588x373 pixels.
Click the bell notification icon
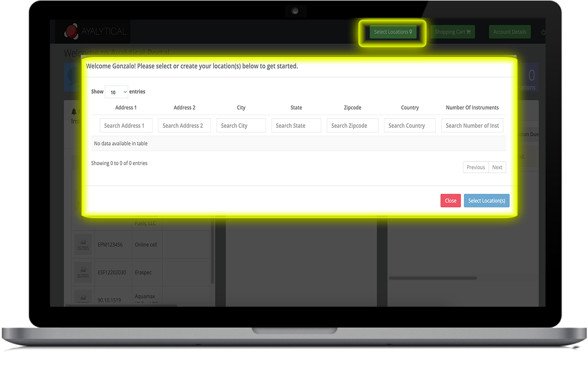click(x=74, y=112)
